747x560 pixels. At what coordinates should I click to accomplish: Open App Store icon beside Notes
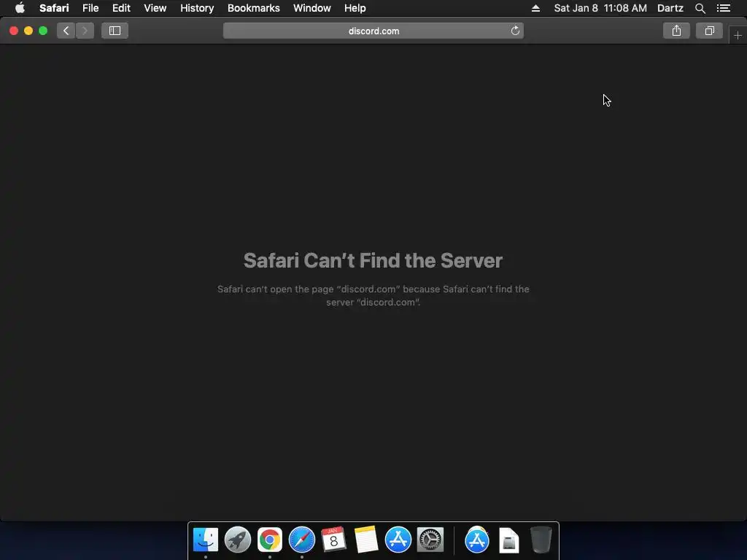click(x=398, y=540)
